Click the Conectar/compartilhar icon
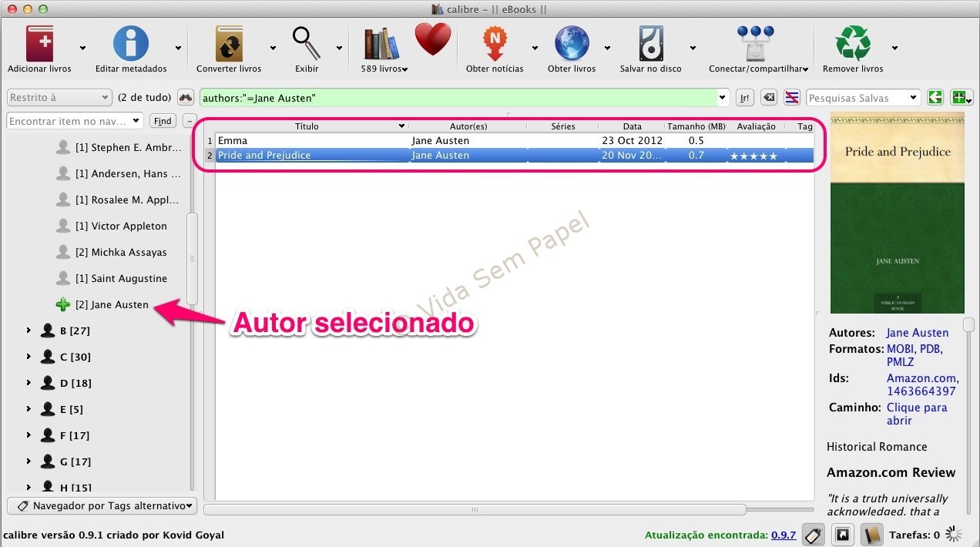This screenshot has width=980, height=547. tap(755, 43)
